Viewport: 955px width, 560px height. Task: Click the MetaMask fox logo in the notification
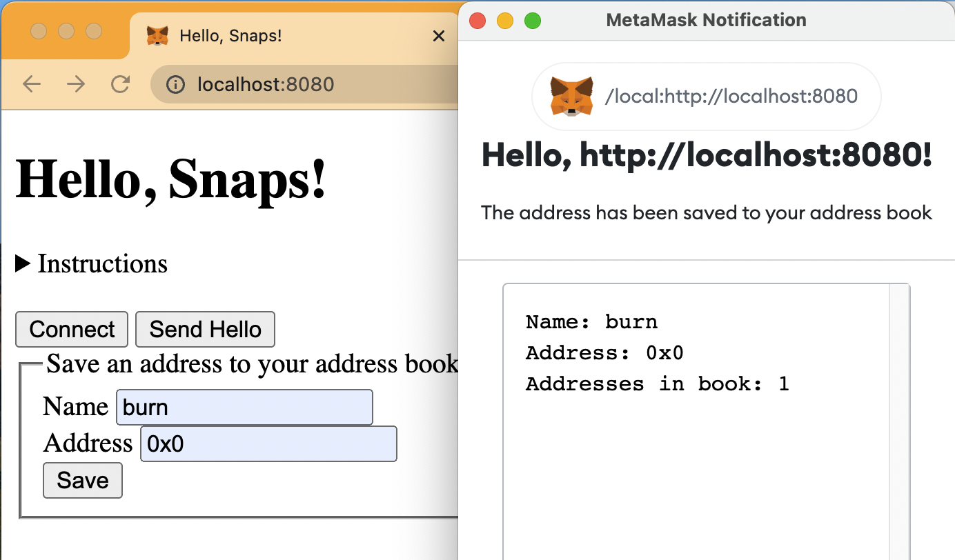point(571,96)
